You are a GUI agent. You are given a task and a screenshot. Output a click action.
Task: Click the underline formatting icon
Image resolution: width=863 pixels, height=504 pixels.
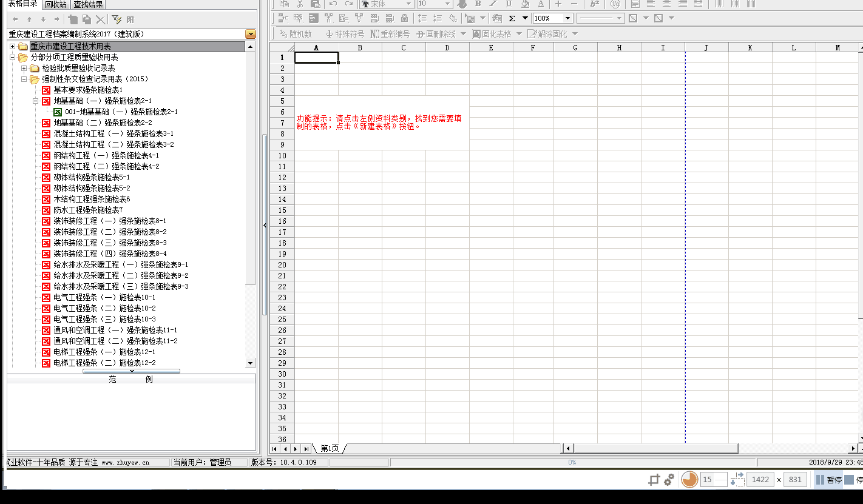[x=509, y=4]
